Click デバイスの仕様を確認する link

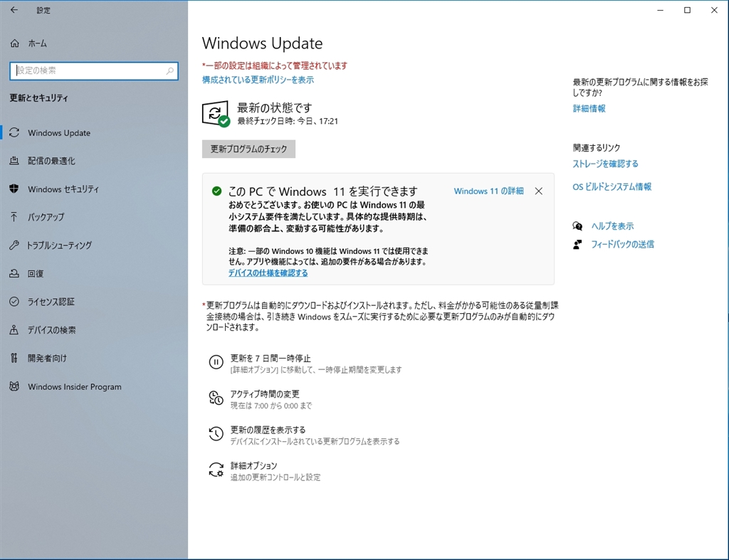(268, 273)
